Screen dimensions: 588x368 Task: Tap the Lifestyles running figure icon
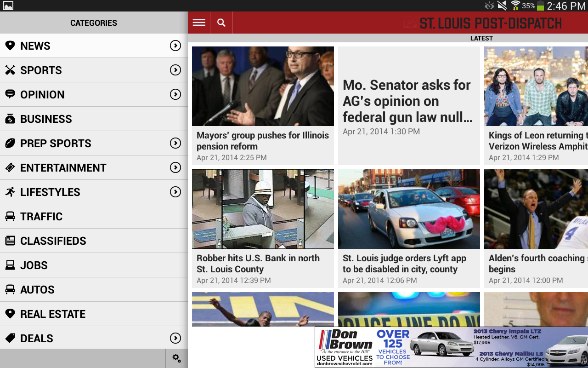pos(10,192)
